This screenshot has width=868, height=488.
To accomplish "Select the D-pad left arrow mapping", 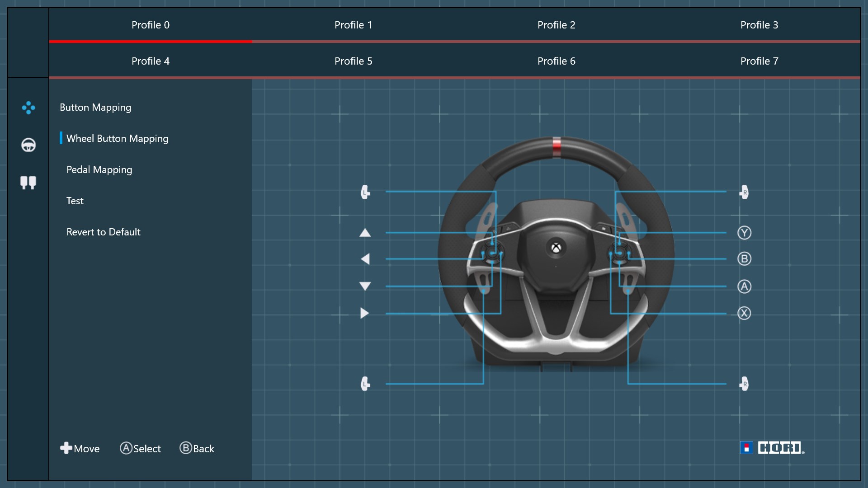I will tap(365, 259).
